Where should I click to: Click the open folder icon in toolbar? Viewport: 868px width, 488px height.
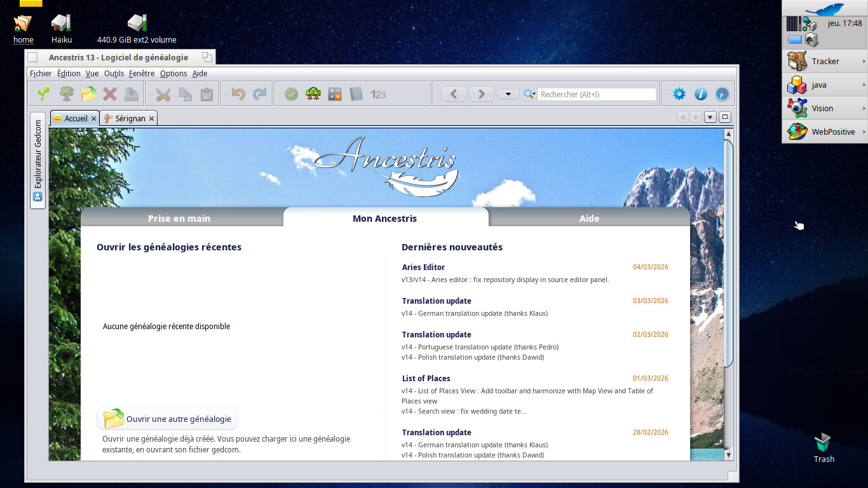point(88,94)
